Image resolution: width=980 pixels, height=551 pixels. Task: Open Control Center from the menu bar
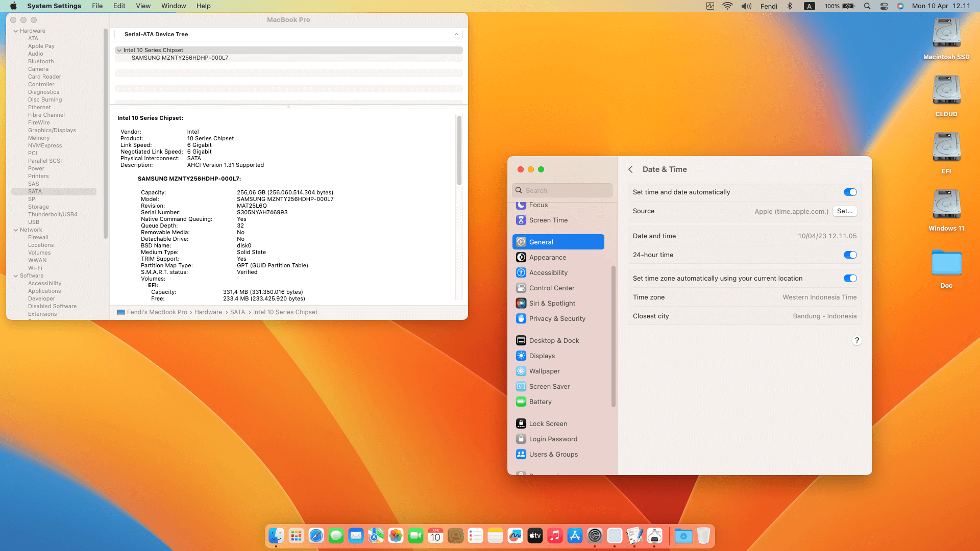click(884, 6)
